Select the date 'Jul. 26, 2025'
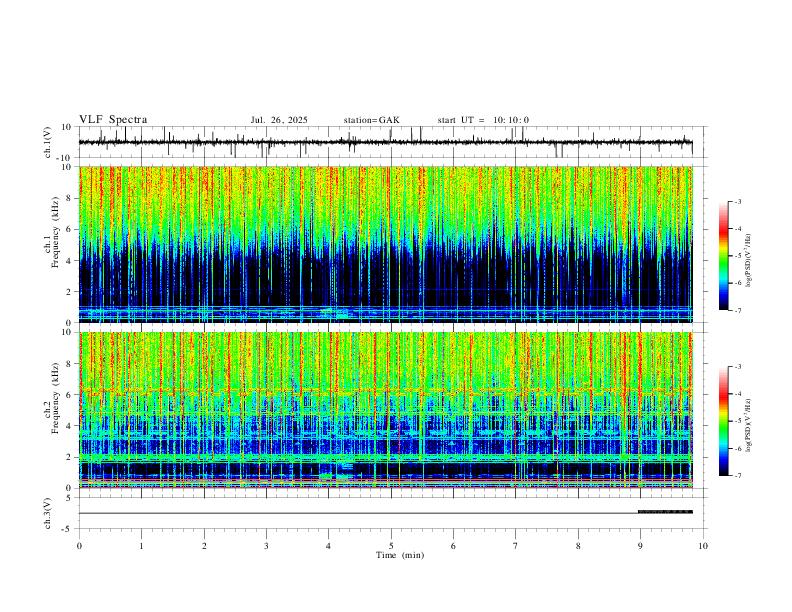The height and width of the screenshot is (612, 792). [x=279, y=120]
